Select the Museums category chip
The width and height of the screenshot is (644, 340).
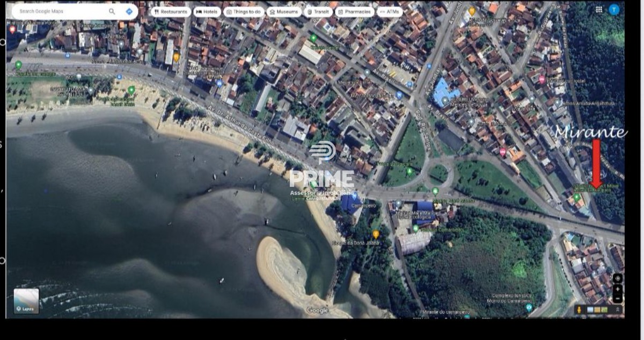tap(284, 12)
